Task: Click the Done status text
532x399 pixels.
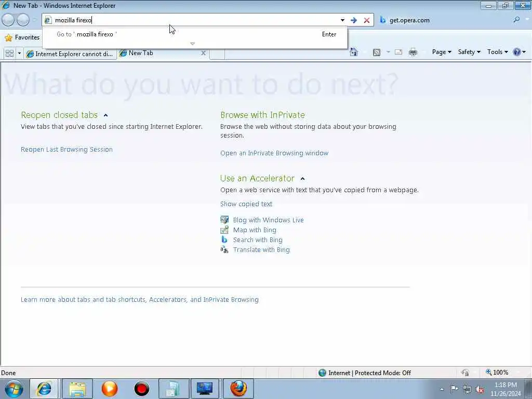Action: point(8,373)
